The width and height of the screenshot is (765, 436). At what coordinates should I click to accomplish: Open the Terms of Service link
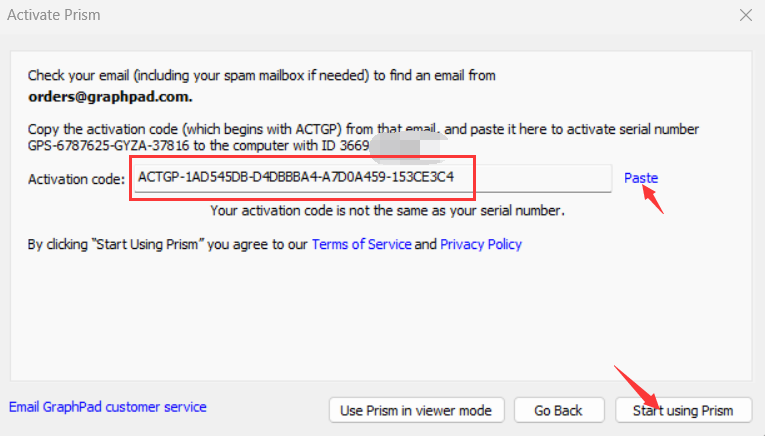click(x=361, y=244)
